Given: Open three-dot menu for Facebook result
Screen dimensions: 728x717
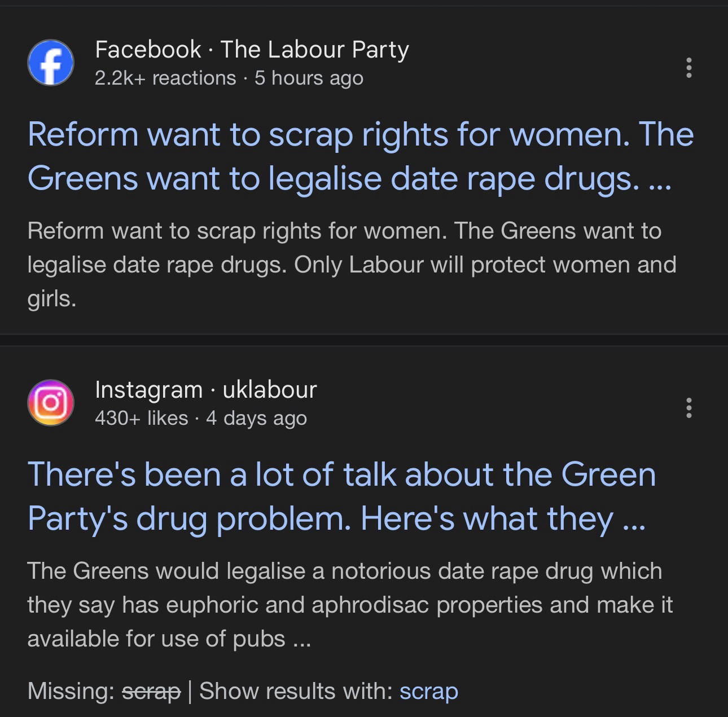Looking at the screenshot, I should coord(688,68).
